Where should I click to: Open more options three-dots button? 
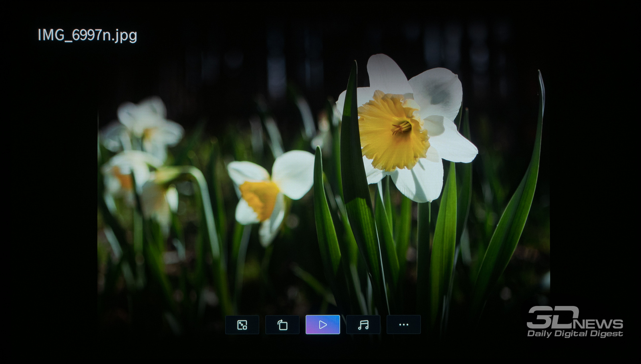coord(404,324)
